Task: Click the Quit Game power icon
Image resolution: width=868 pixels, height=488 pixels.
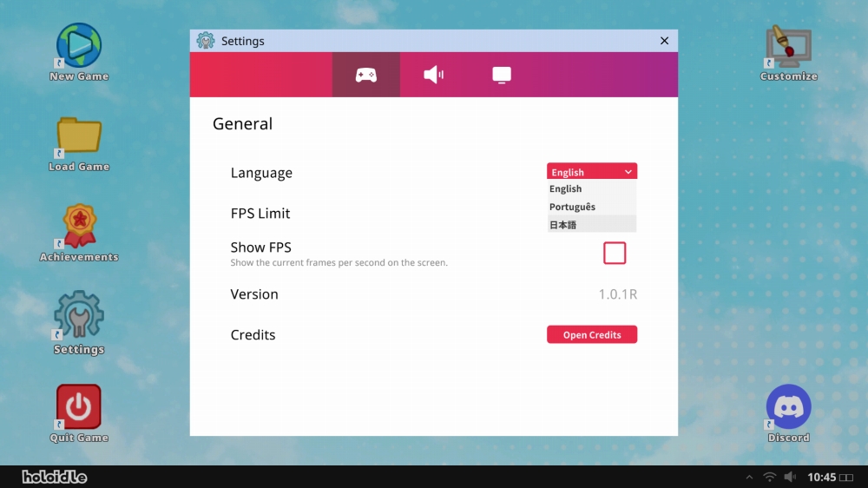Action: pos(79,407)
